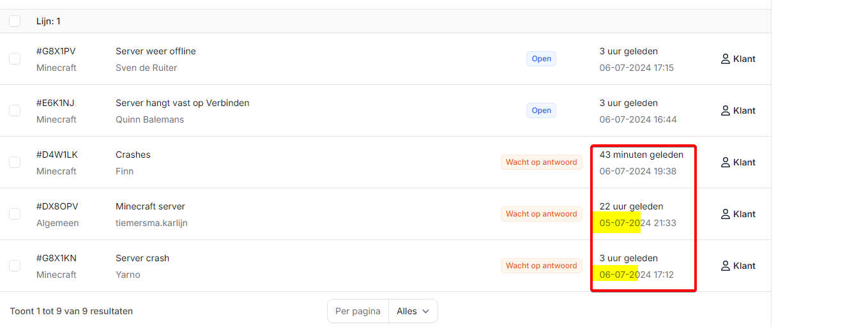Click ticket ID #E6K1NJ
The image size is (868, 327).
tap(56, 103)
